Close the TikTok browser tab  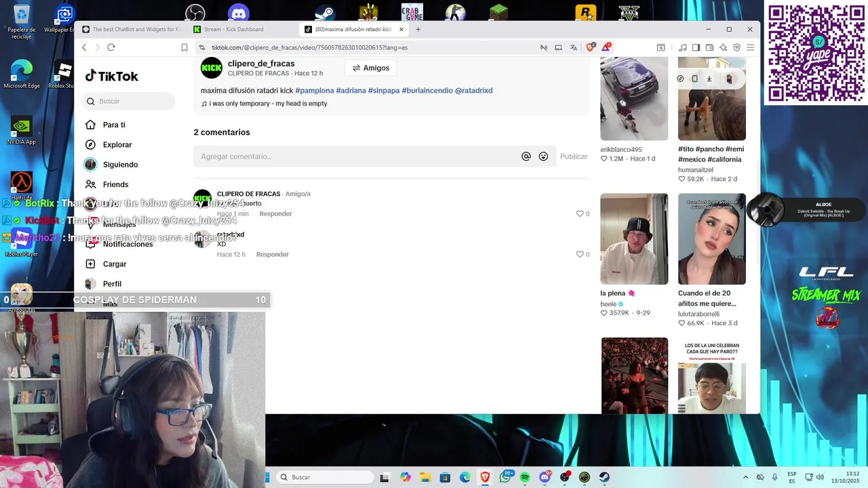pos(401,29)
